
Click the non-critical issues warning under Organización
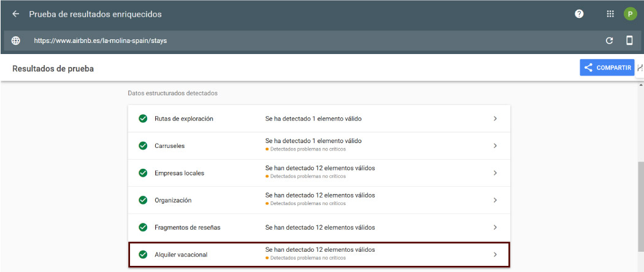(x=305, y=203)
